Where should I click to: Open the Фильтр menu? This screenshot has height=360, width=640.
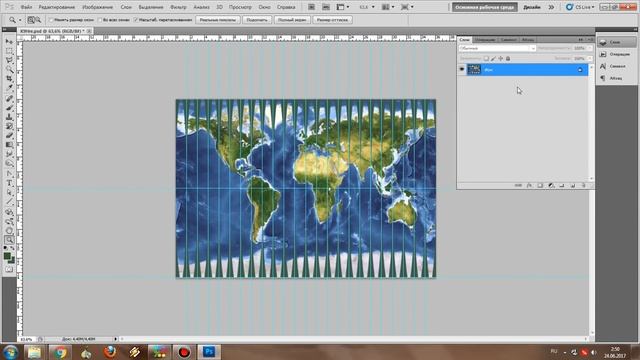pyautogui.click(x=178, y=7)
